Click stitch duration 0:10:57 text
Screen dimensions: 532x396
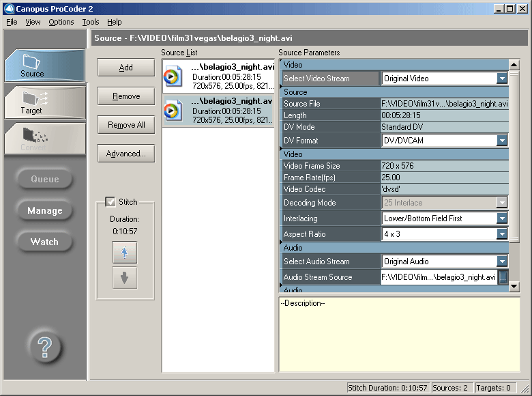coord(125,231)
